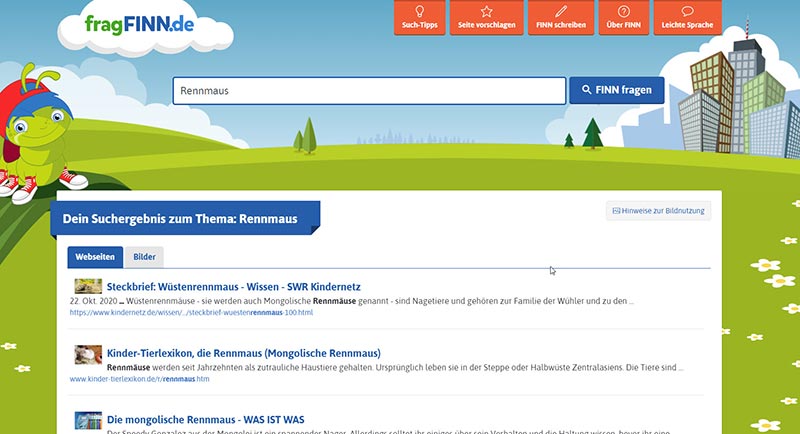800x434 pixels.
Task: Open Hinweise zur Bildnutzung
Action: (658, 211)
